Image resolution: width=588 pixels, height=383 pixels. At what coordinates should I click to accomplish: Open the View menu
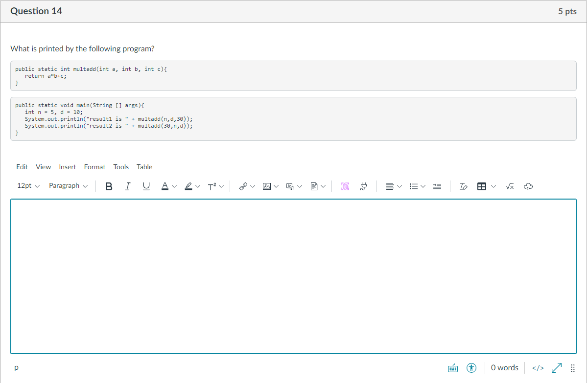pyautogui.click(x=43, y=167)
